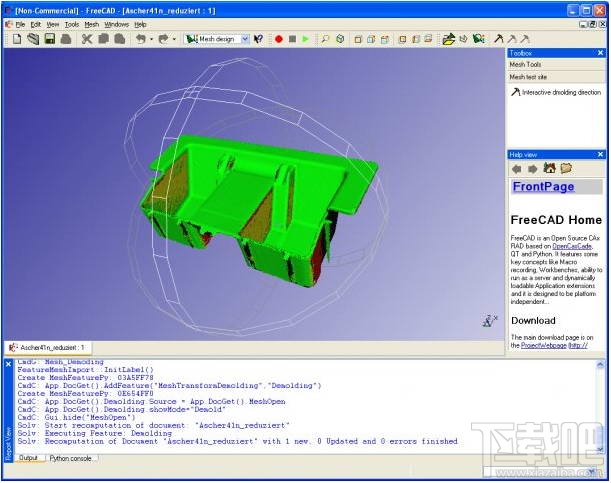Open the File menu
611x483 pixels.
tap(20, 25)
